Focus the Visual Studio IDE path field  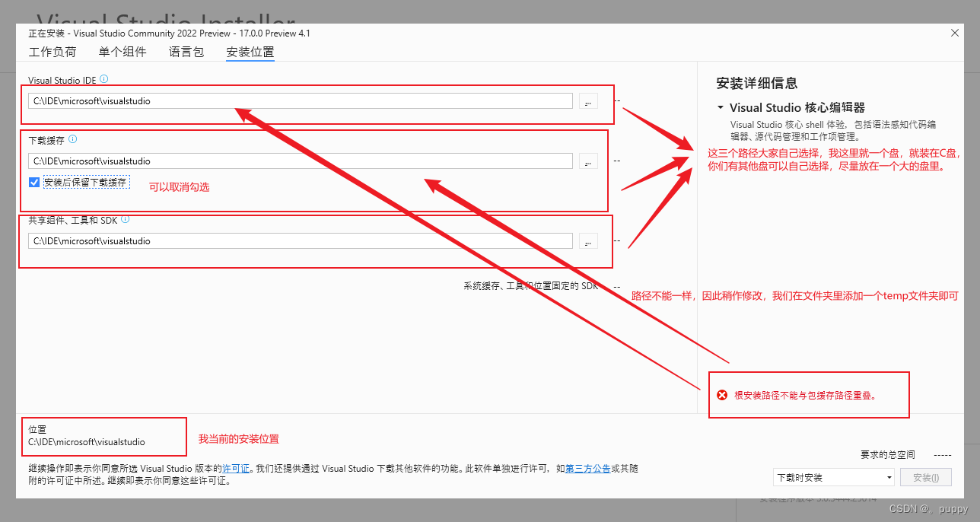[301, 100]
